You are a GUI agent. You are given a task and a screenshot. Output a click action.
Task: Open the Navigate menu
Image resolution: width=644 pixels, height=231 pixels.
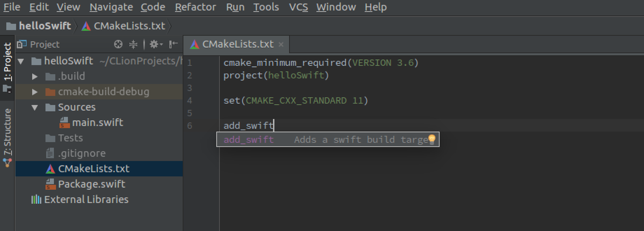111,7
